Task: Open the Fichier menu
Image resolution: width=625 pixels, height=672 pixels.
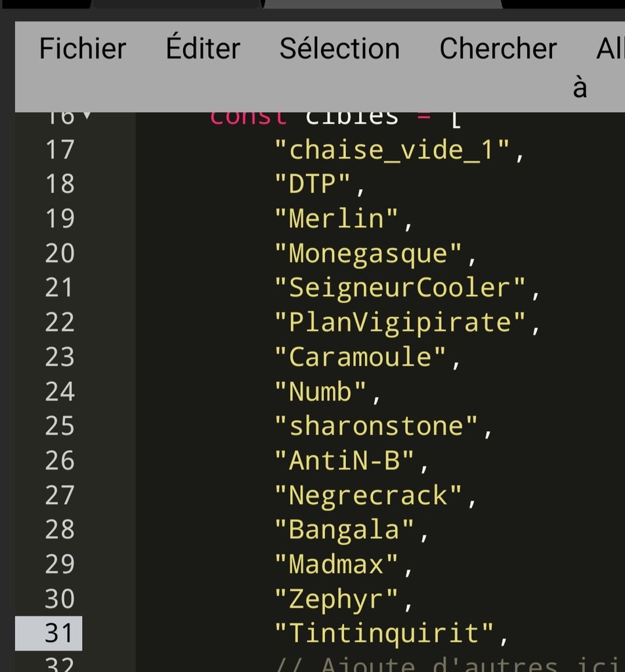Action: [x=82, y=49]
